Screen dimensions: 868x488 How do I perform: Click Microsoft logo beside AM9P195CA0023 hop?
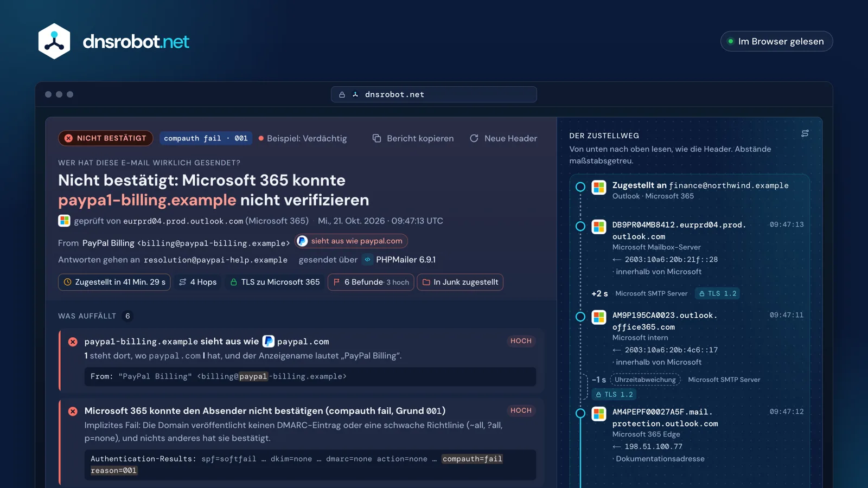(599, 317)
